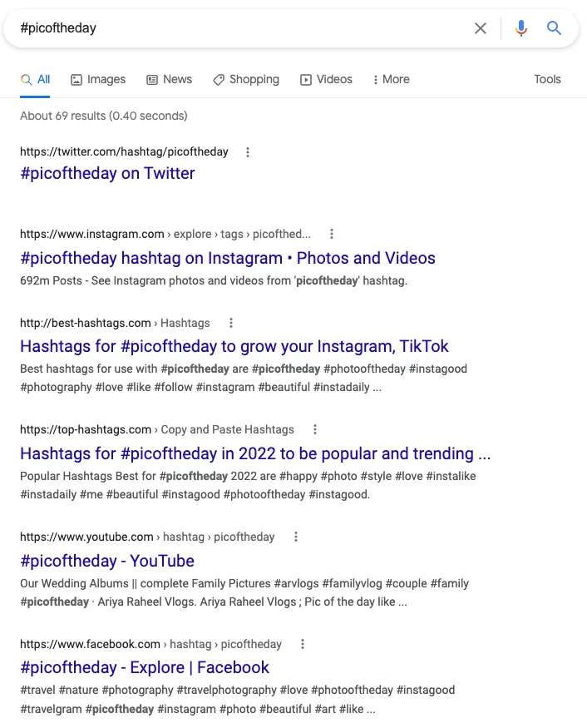Clear the search query using the X icon
Image resolution: width=587 pixels, height=728 pixels.
(x=481, y=27)
